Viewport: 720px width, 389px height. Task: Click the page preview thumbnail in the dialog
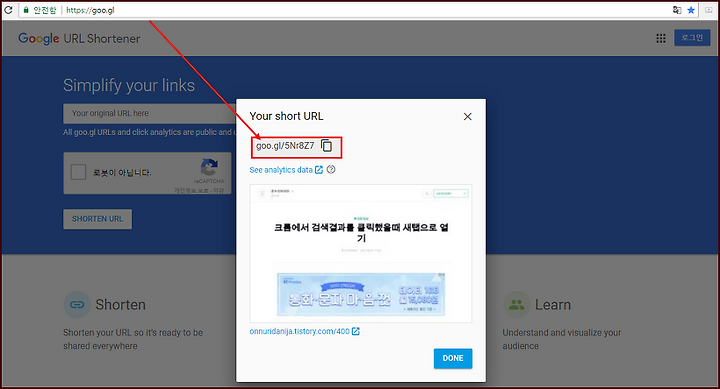(x=361, y=254)
